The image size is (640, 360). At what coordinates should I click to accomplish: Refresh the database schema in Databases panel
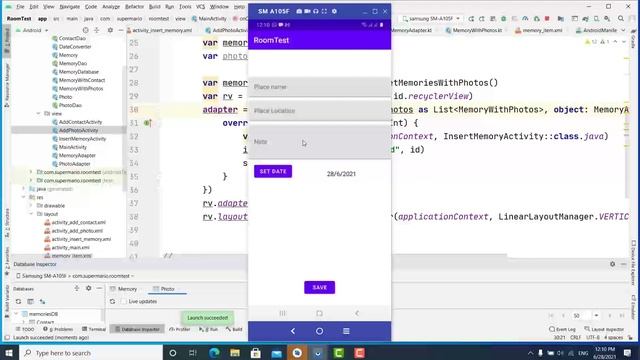click(18, 301)
